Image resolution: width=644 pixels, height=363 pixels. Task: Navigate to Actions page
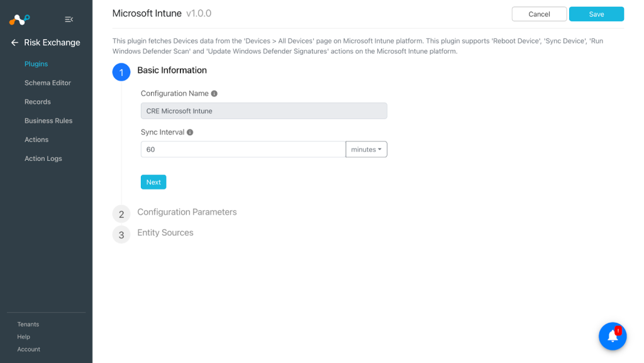36,139
